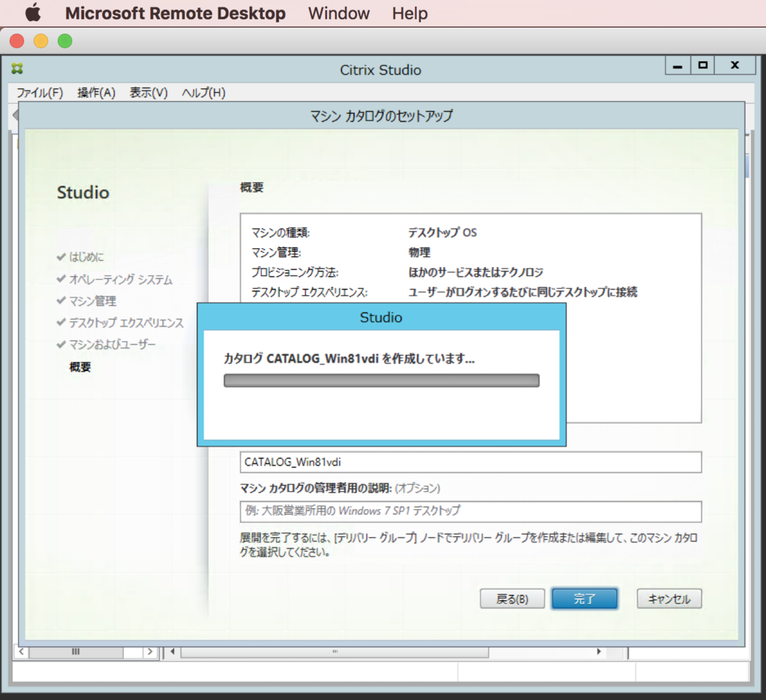766x700 pixels.
Task: Close the Citrix Studio window
Action: pos(735,66)
